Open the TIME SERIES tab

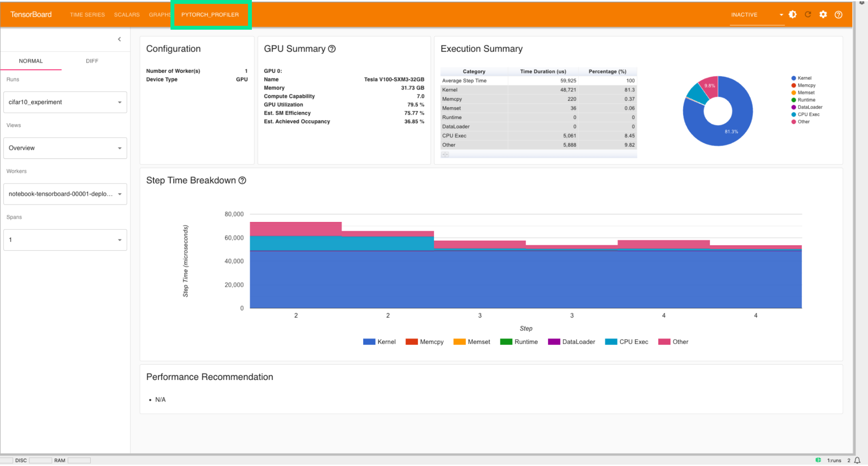[x=87, y=15]
